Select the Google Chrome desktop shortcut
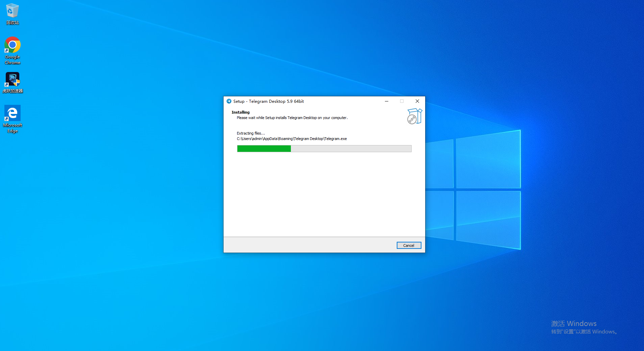644x351 pixels. tap(13, 51)
